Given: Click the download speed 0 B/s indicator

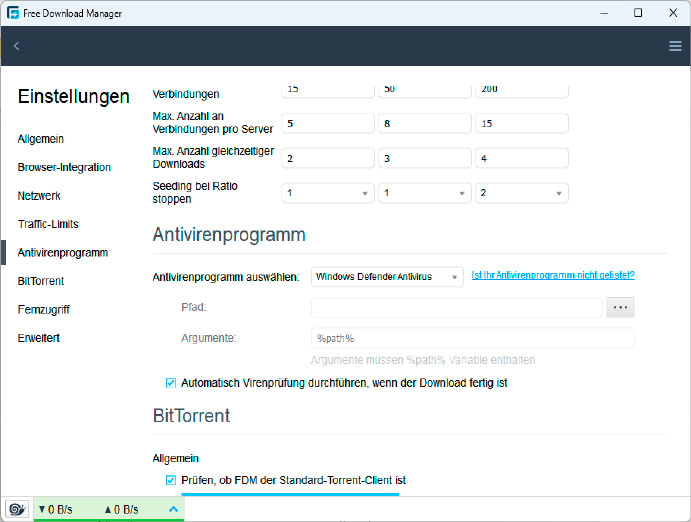Looking at the screenshot, I should 56,510.
